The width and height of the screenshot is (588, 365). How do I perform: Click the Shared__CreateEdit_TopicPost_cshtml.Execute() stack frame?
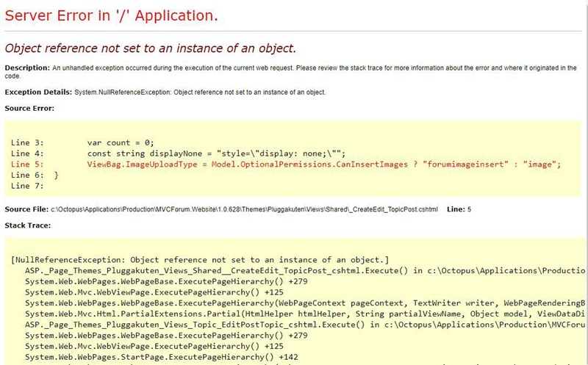[220, 271]
